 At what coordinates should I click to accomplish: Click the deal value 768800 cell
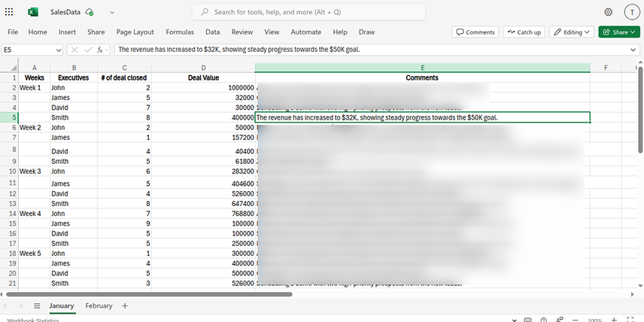click(203, 214)
